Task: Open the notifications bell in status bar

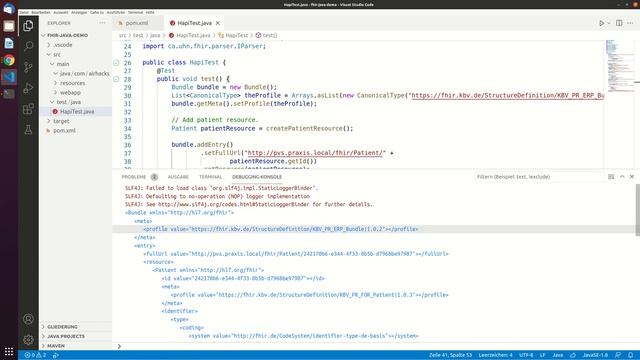Action: pos(631,355)
